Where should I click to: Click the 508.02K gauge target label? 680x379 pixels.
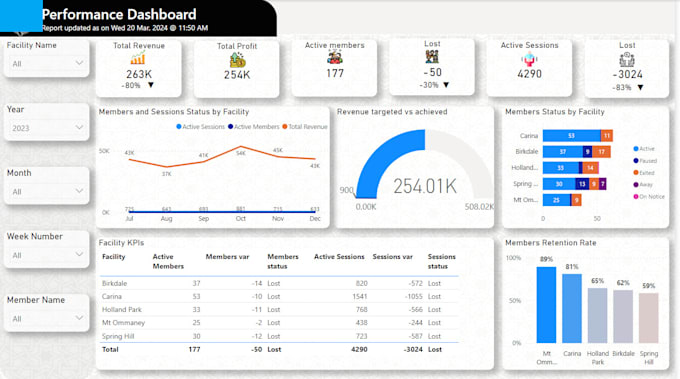click(x=479, y=207)
